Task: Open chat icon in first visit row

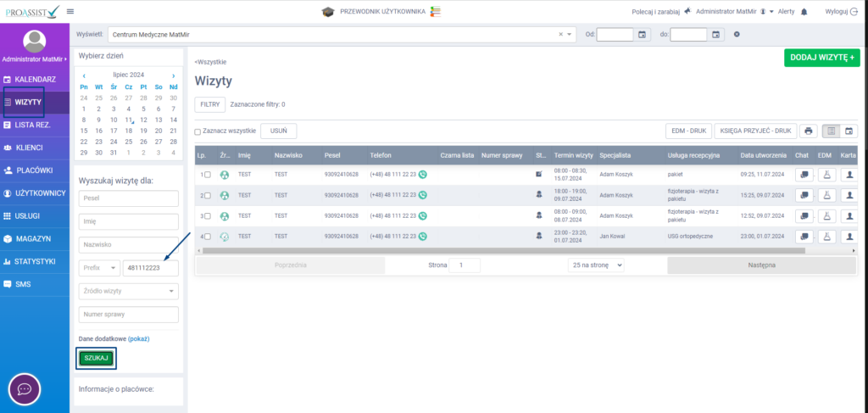Action: (804, 174)
